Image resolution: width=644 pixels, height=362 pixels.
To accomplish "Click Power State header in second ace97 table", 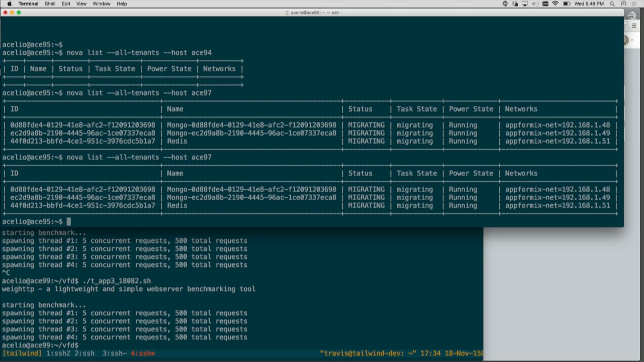I will [x=471, y=173].
